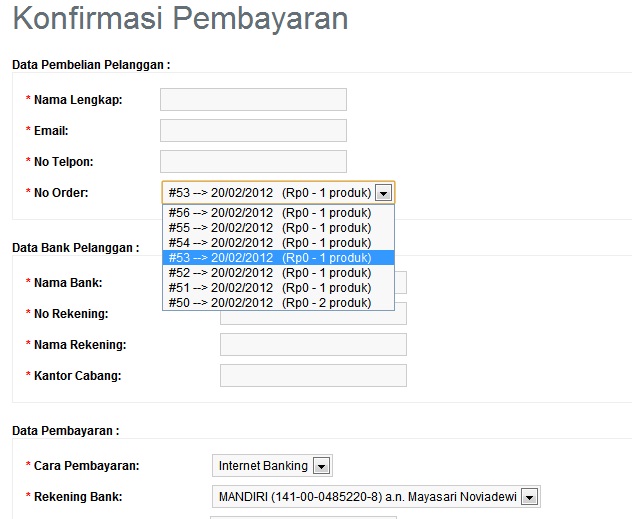Choose order #52 from list

coord(278,273)
